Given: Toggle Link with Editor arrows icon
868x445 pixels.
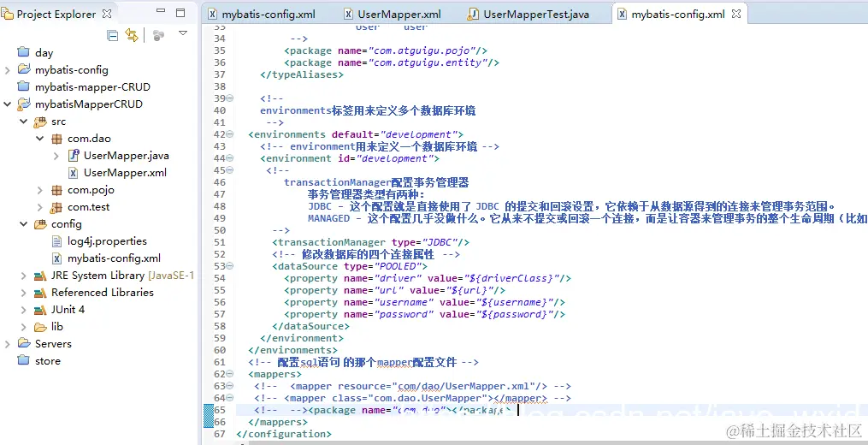Looking at the screenshot, I should (x=131, y=35).
